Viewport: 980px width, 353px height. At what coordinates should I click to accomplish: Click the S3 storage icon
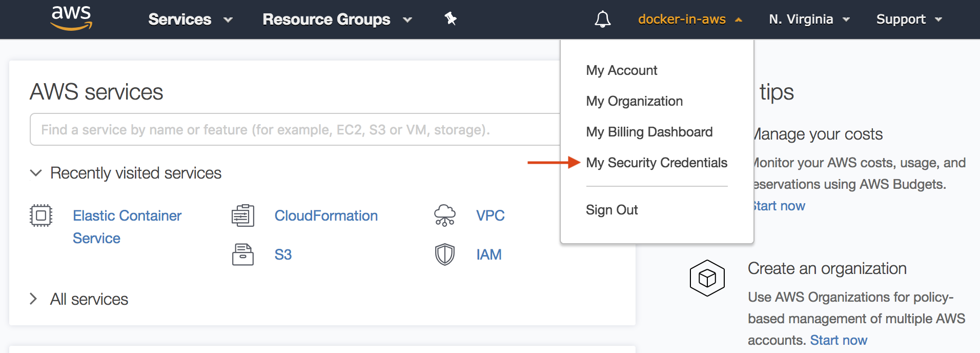click(243, 254)
